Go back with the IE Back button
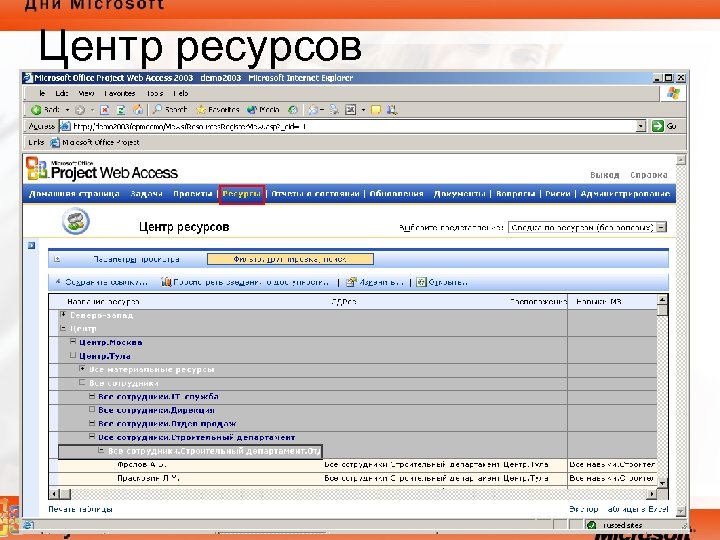 pos(45,110)
